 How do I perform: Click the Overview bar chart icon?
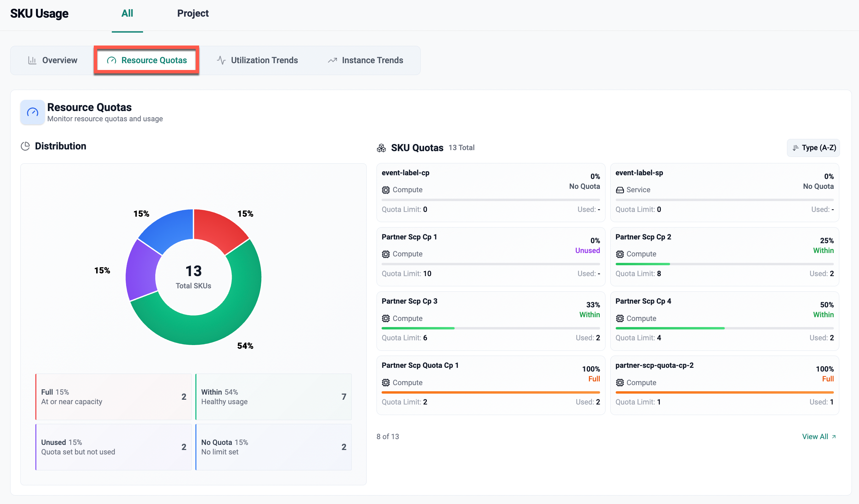[32, 60]
